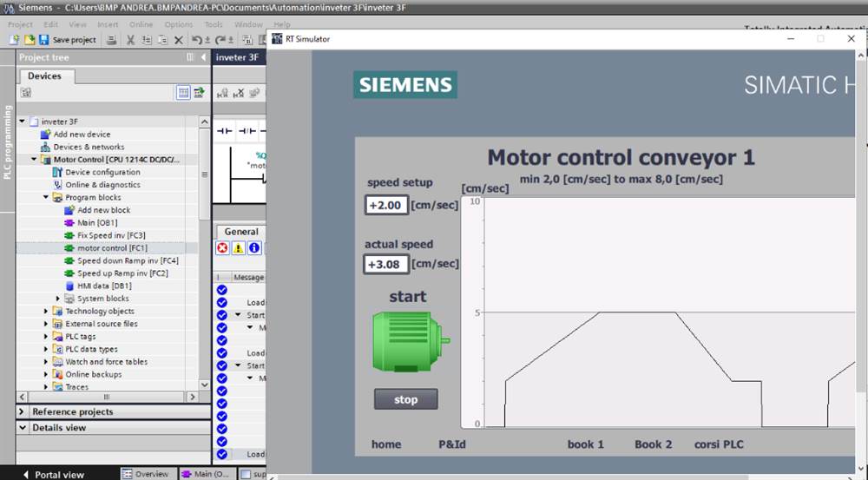
Task: Click the leftmost icon under the Devices tab
Action: tap(25, 93)
